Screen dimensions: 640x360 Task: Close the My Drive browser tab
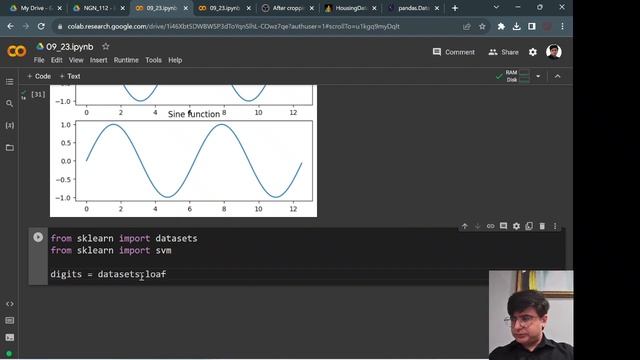(x=60, y=8)
